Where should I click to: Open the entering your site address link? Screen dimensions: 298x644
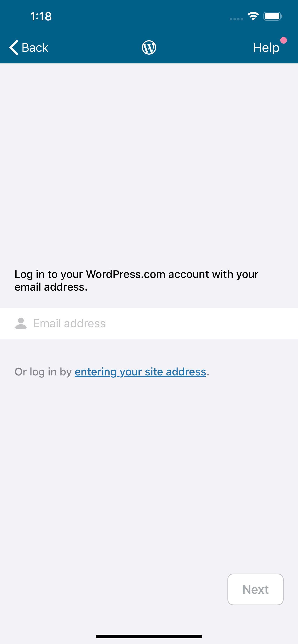tap(140, 372)
